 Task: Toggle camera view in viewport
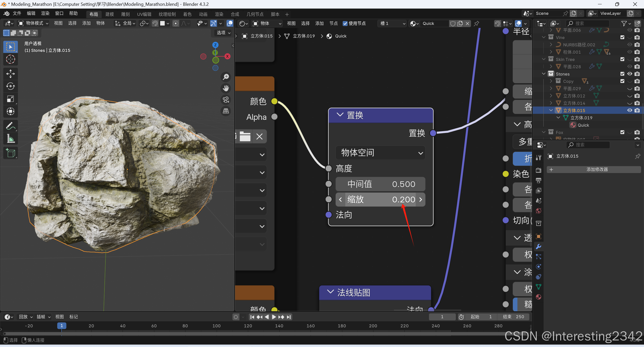coord(226,100)
